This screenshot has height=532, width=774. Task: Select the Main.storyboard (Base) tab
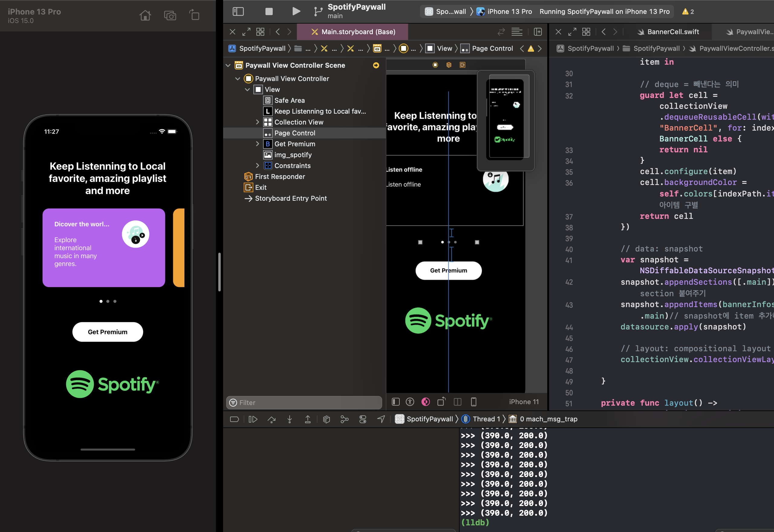(352, 32)
